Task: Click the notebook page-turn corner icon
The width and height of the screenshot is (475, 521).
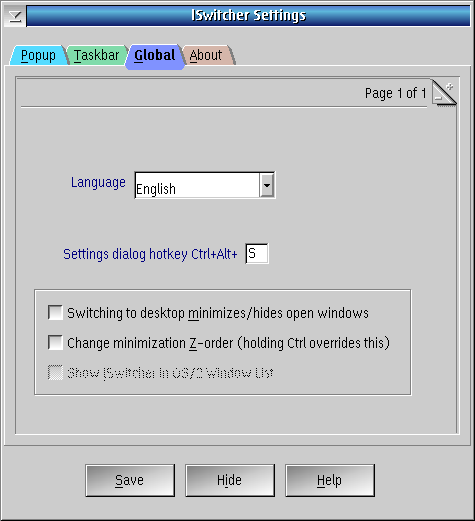Action: click(x=444, y=93)
